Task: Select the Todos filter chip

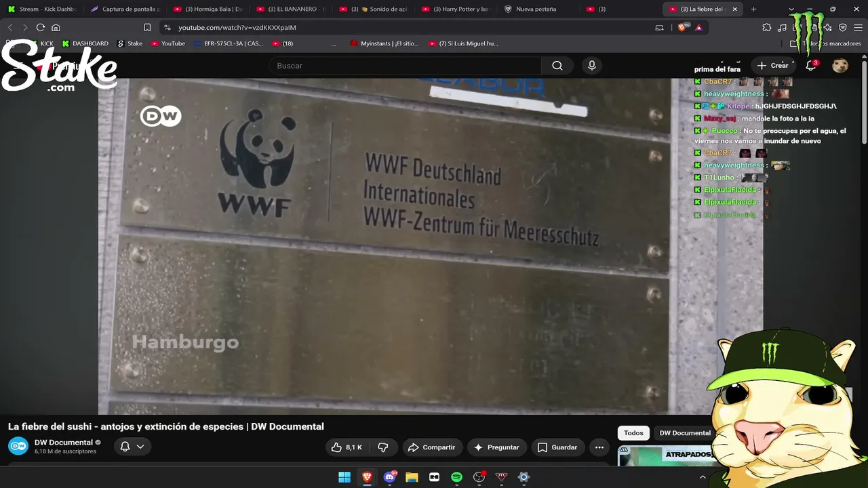Action: [x=633, y=433]
